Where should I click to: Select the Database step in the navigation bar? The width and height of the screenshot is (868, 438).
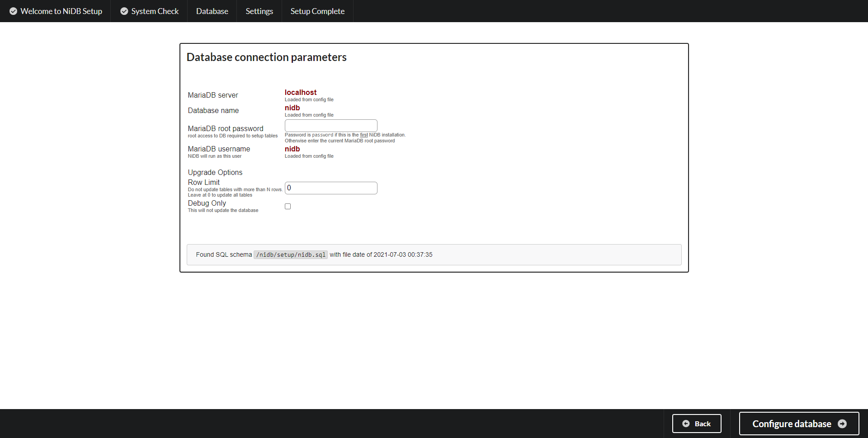point(212,11)
